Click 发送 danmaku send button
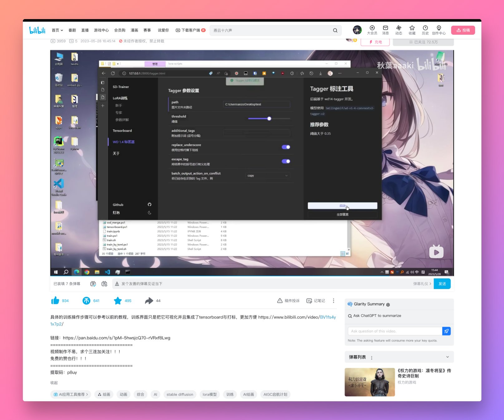 coord(442,284)
